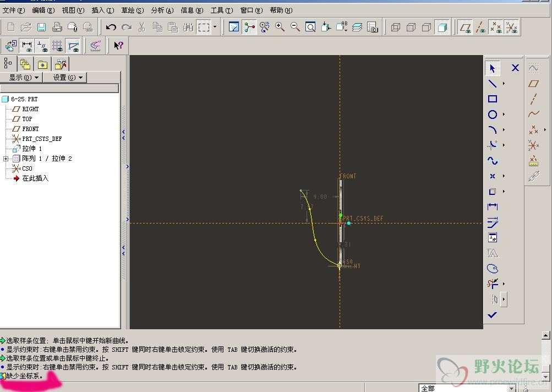This screenshot has width=552, height=392.
Task: Select the Rectangle sketch tool
Action: 493,99
